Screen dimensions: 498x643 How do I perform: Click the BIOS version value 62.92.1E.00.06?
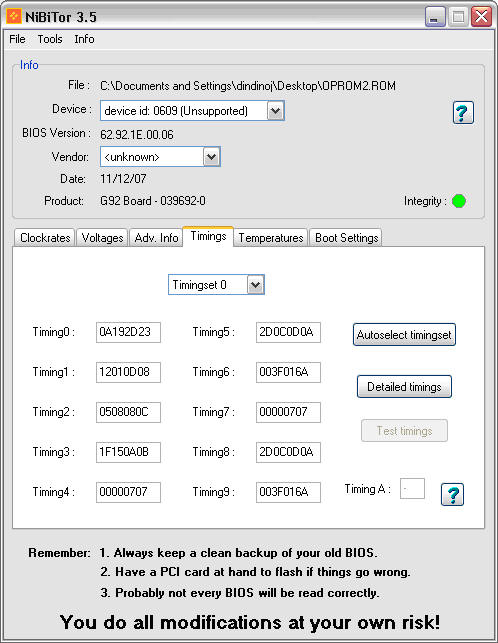[x=137, y=135]
